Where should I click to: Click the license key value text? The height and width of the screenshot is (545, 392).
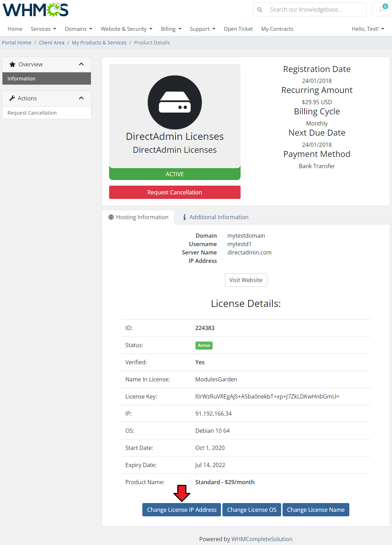[x=267, y=396]
